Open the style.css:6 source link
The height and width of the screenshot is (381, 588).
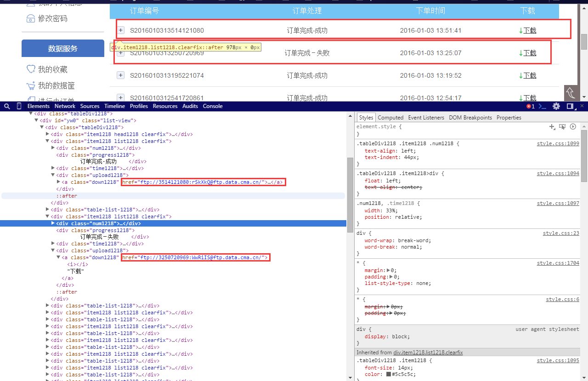click(x=563, y=300)
